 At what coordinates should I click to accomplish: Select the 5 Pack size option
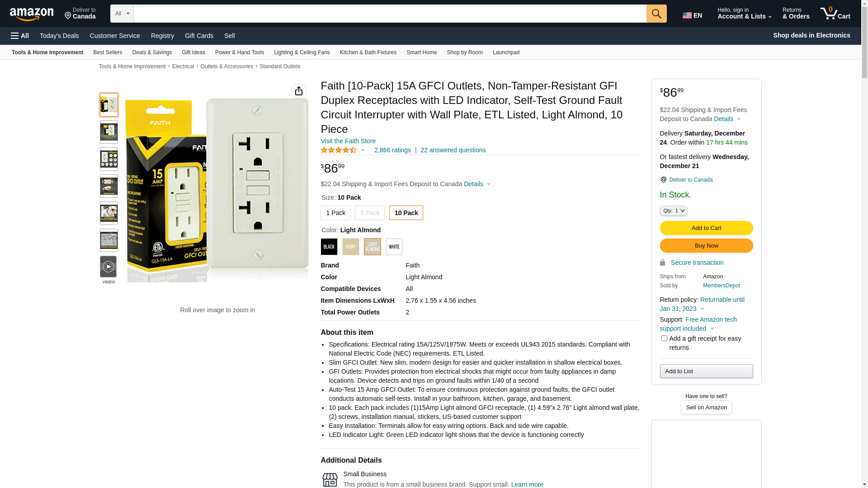coord(370,213)
